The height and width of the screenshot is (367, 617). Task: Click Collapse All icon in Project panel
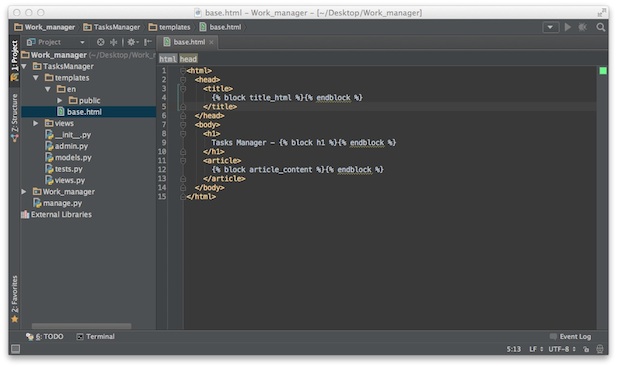(114, 42)
